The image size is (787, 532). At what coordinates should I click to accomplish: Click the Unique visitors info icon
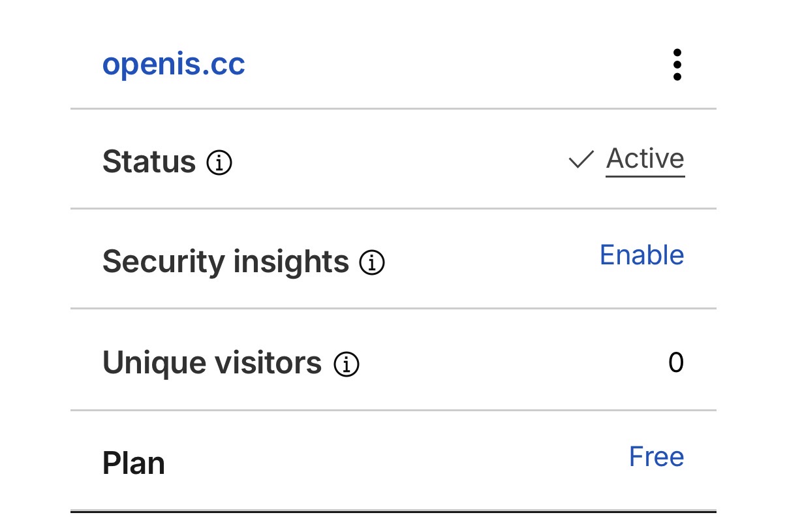click(x=347, y=364)
